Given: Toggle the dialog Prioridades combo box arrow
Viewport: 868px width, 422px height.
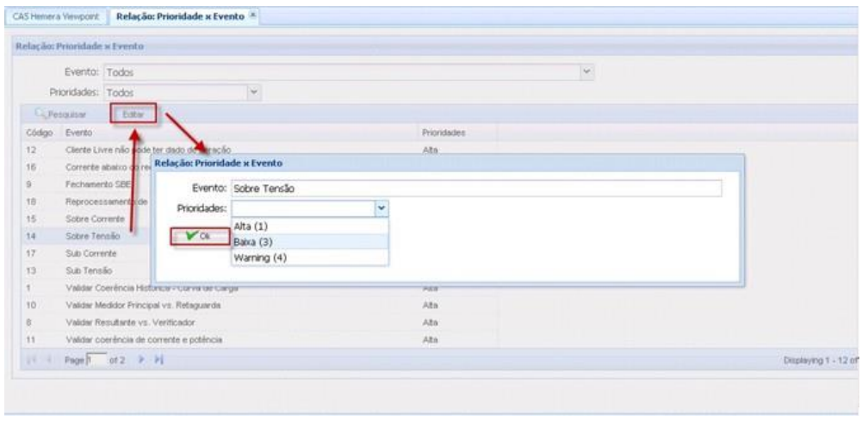Looking at the screenshot, I should (382, 208).
